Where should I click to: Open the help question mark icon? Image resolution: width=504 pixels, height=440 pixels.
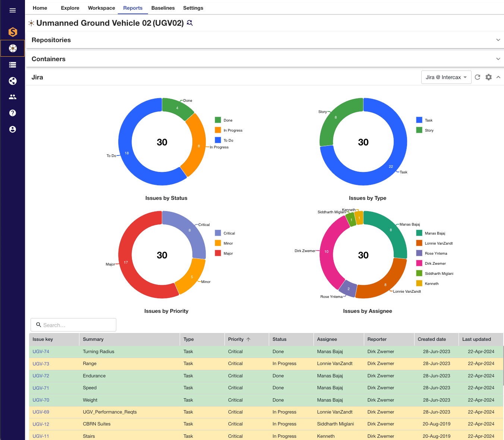[x=13, y=113]
